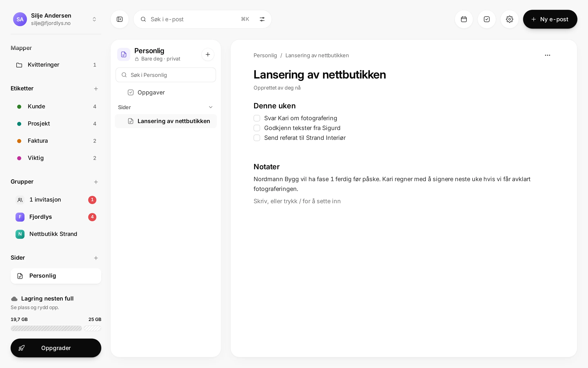The height and width of the screenshot is (368, 588).
Task: Check 'Svar Kari om fotografering' task
Action: pos(257,118)
